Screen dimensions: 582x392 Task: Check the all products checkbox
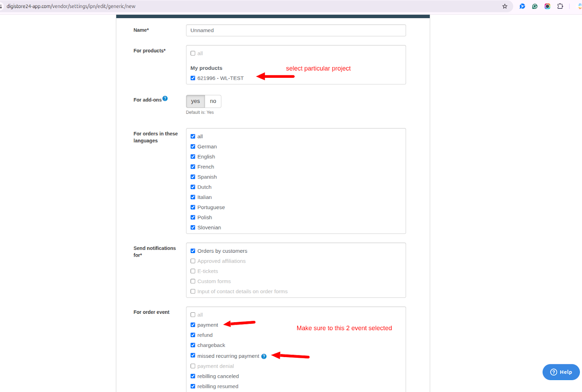(193, 53)
